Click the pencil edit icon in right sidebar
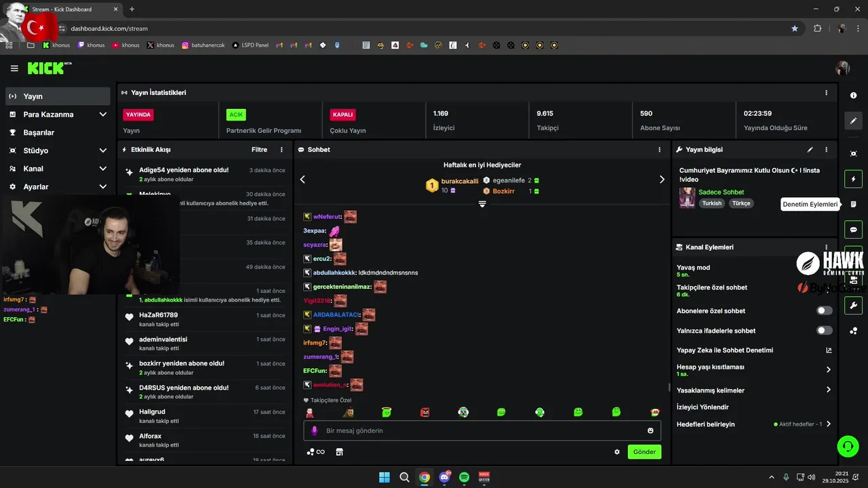This screenshot has width=868, height=488. tap(854, 121)
